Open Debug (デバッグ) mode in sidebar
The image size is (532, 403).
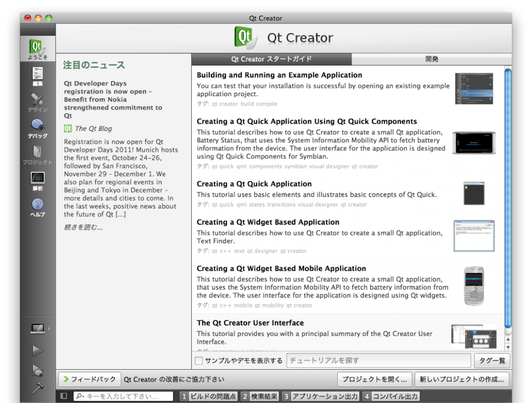point(37,128)
